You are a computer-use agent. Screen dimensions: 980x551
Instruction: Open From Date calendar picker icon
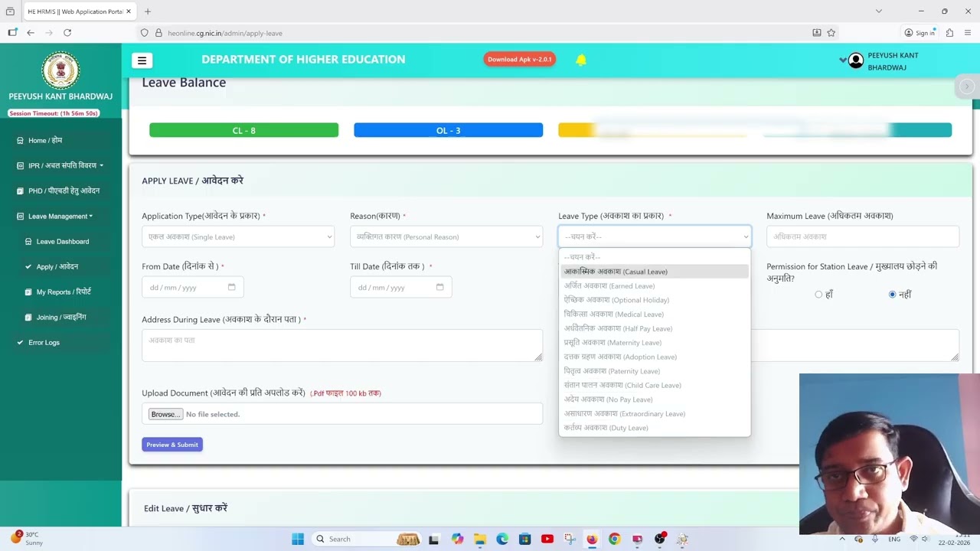click(x=231, y=287)
